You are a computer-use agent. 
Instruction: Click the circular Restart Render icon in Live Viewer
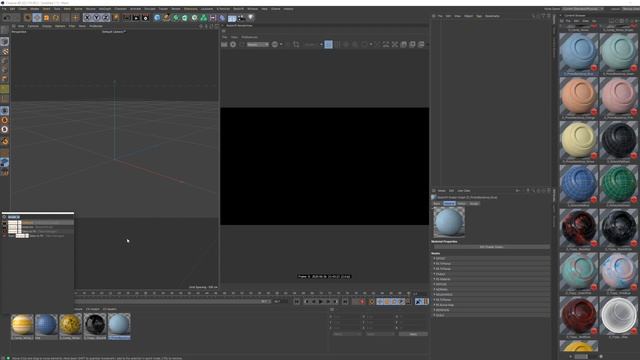tap(233, 44)
